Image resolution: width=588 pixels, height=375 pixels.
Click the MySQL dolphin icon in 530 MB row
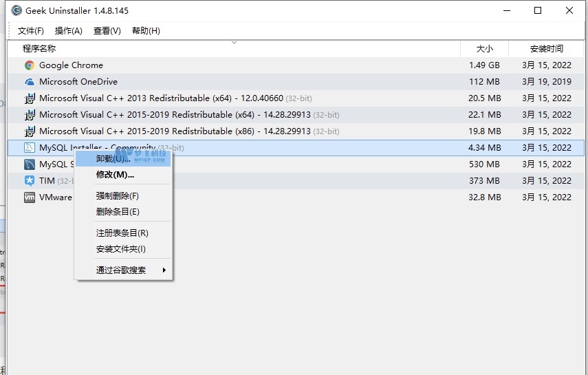click(x=30, y=164)
